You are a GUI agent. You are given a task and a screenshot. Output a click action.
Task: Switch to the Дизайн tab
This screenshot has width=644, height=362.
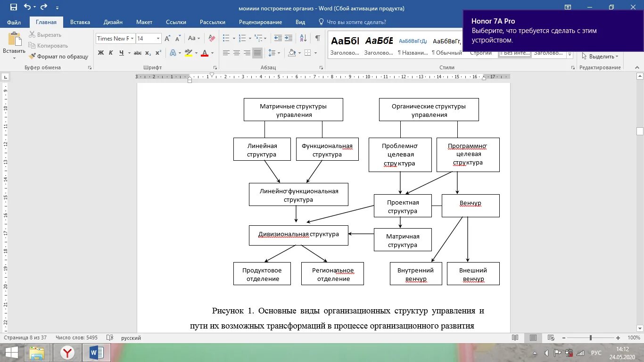(x=113, y=22)
